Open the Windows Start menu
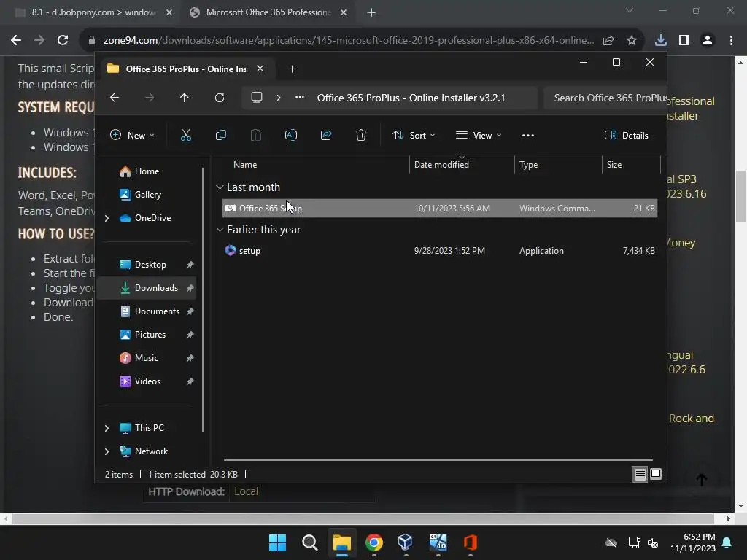Viewport: 747px width, 560px height. 277,542
